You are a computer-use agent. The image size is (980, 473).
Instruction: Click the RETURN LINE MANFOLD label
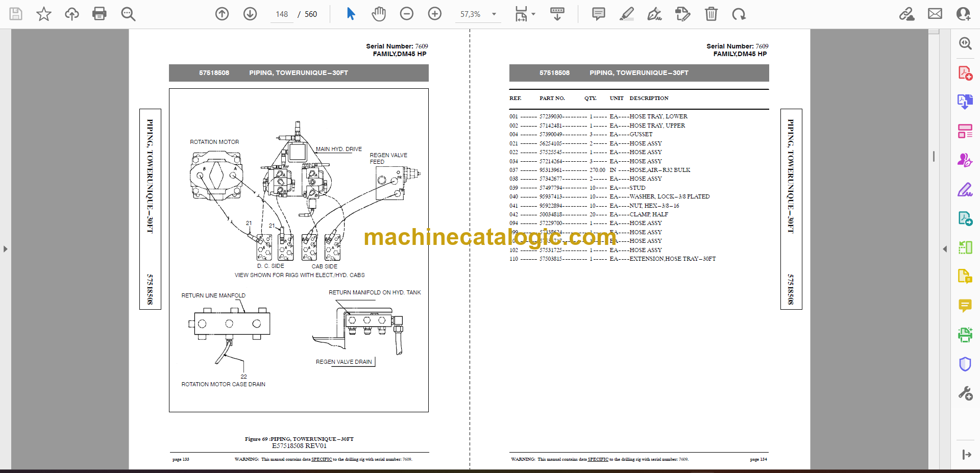[213, 295]
